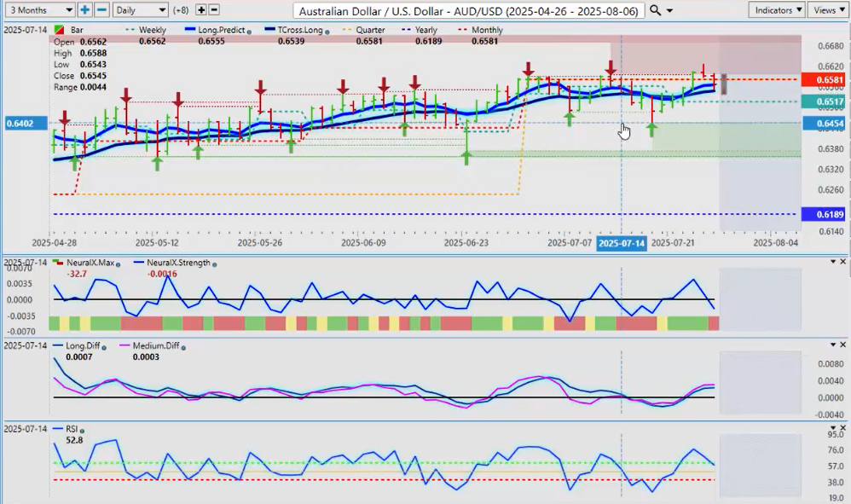Click the blue minus zoom-out button

[x=101, y=10]
